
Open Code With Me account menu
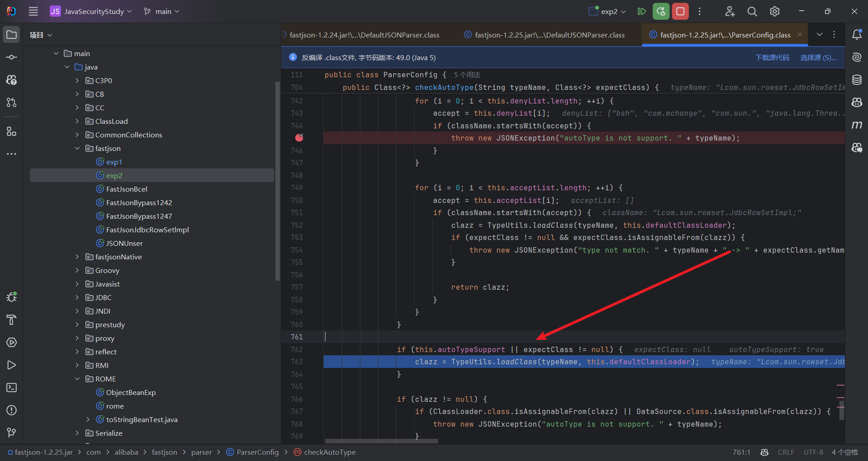730,11
